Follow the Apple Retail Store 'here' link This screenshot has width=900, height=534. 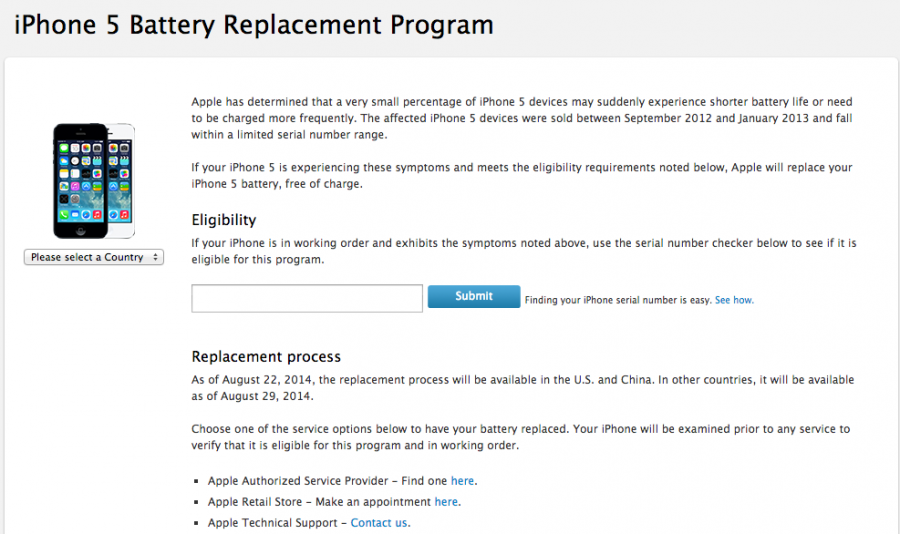click(x=446, y=502)
